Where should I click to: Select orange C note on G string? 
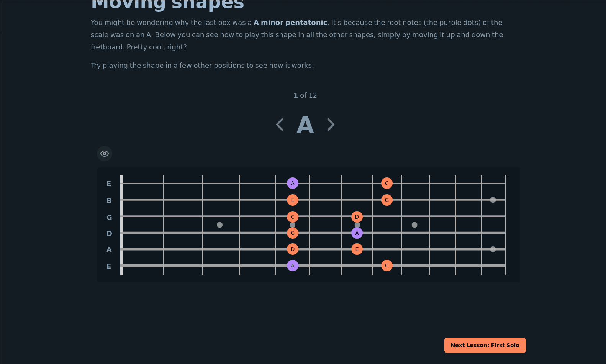coord(293,217)
